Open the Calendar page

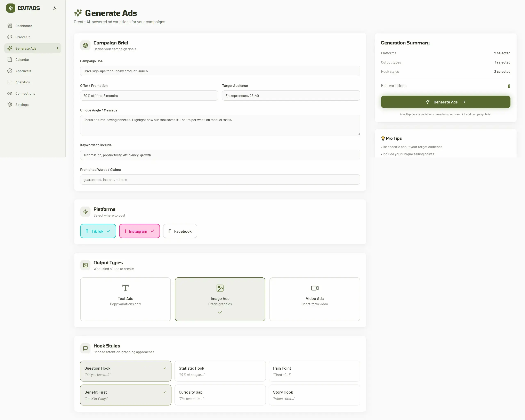[x=23, y=59]
